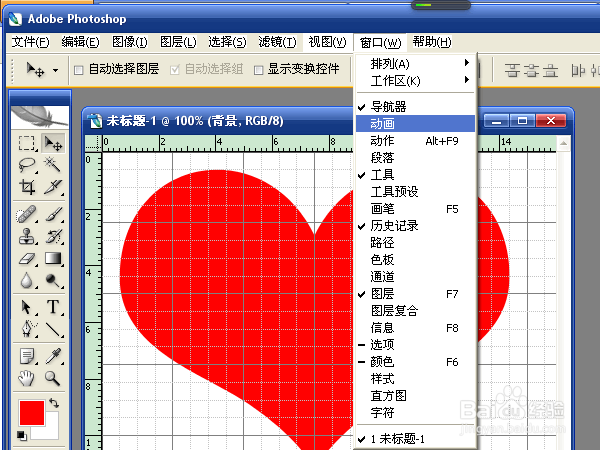This screenshot has height=450, width=600.
Task: Choose 动作 Alt+F9 menu entry
Action: [x=416, y=141]
